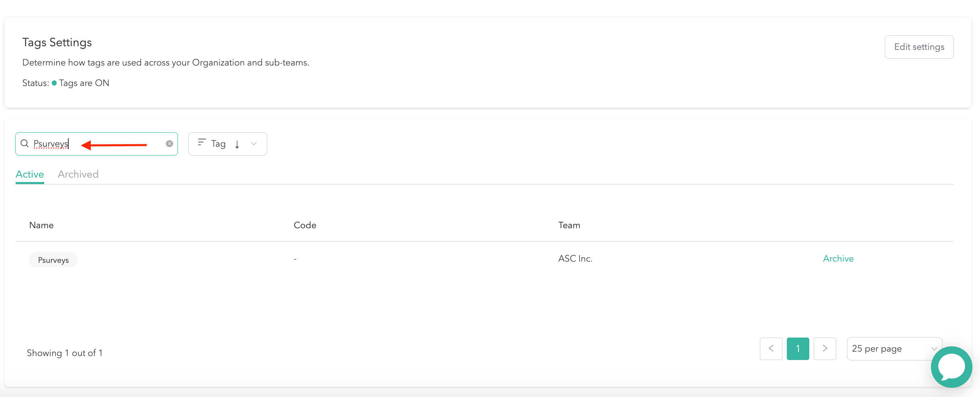Click the Team column header
The height and width of the screenshot is (397, 980).
(569, 225)
